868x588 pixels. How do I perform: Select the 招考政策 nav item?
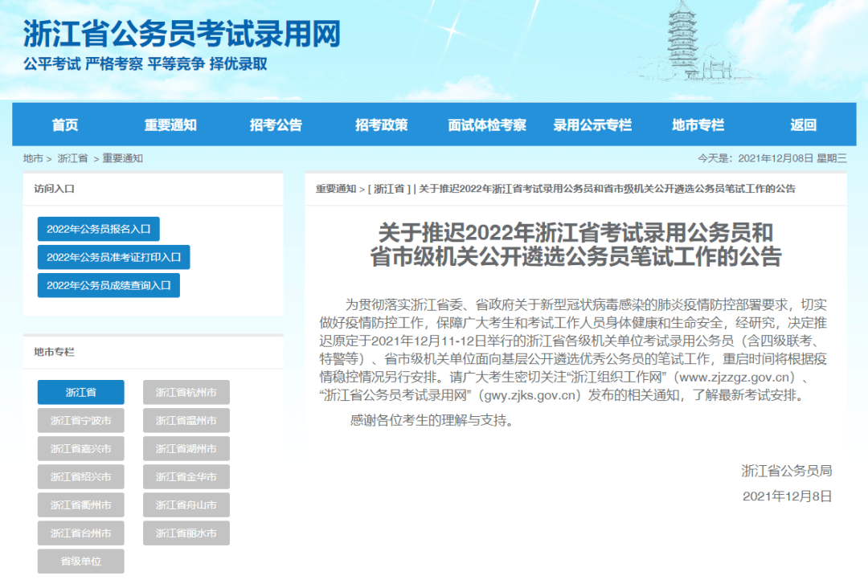382,125
